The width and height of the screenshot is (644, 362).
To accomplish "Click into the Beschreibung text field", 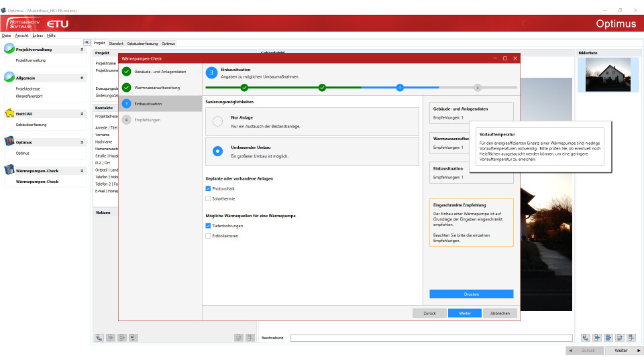I will coord(431,338).
